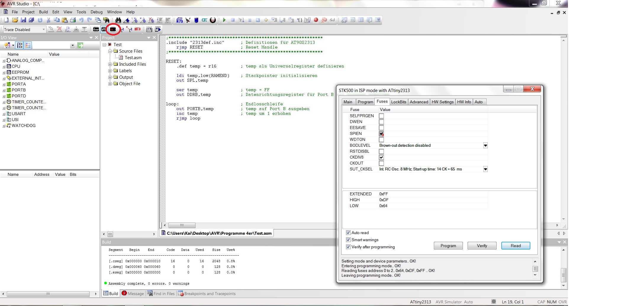This screenshot has width=644, height=306.
Task: Open the Trace Disabled dropdown
Action: (x=44, y=29)
